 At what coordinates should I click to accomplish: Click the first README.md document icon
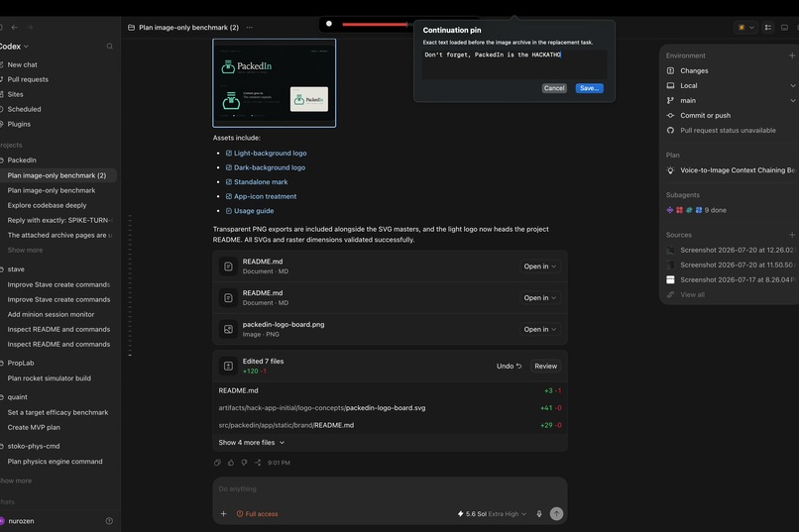[228, 266]
